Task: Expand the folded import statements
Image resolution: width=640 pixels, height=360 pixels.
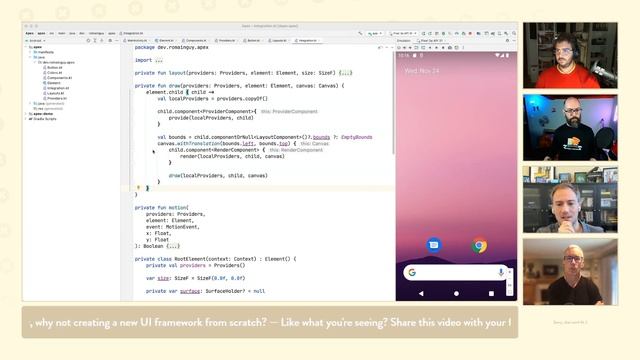Action: pos(158,60)
